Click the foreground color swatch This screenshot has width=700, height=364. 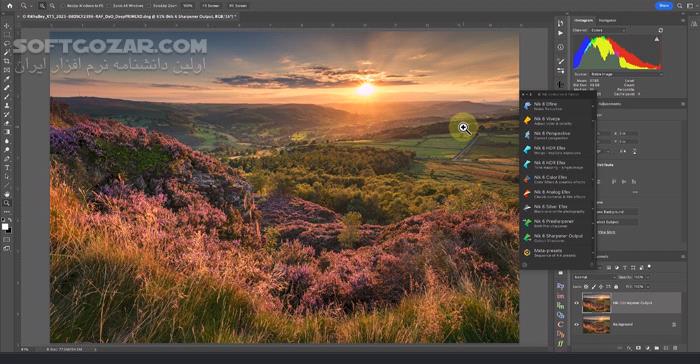(x=5, y=226)
